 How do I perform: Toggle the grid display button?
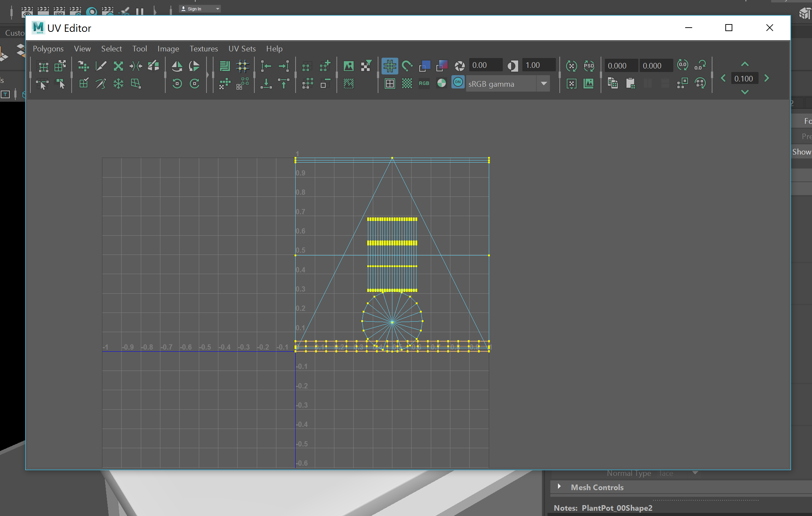(x=390, y=66)
